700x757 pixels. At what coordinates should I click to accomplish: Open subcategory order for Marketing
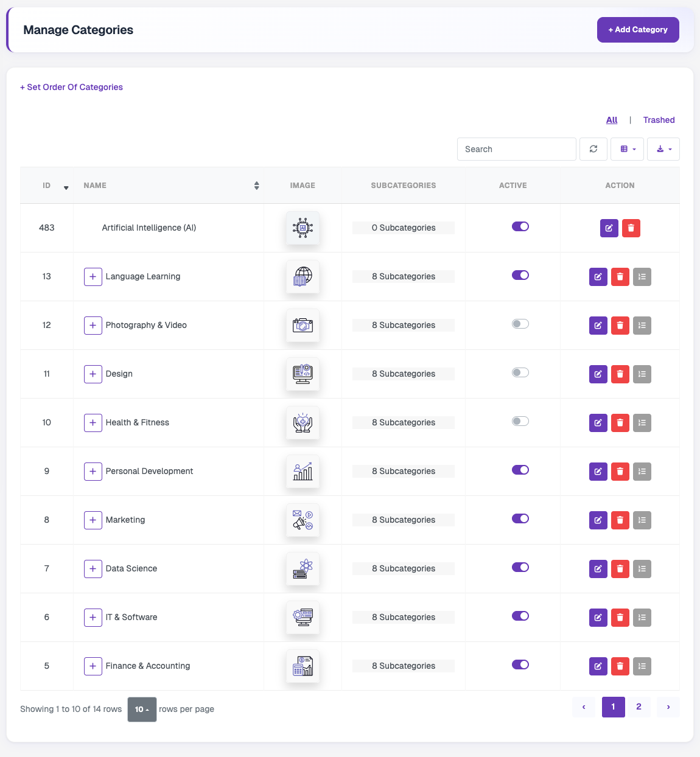coord(642,520)
